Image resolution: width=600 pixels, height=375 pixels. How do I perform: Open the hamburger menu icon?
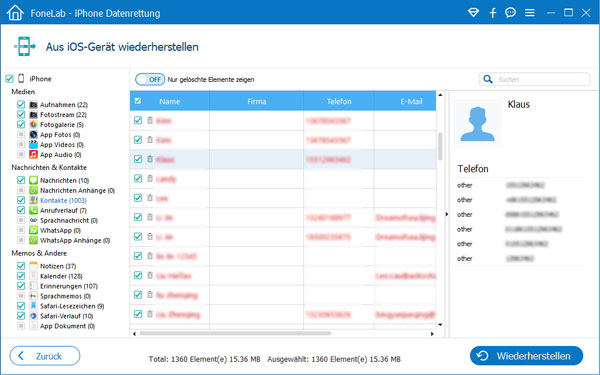[530, 13]
